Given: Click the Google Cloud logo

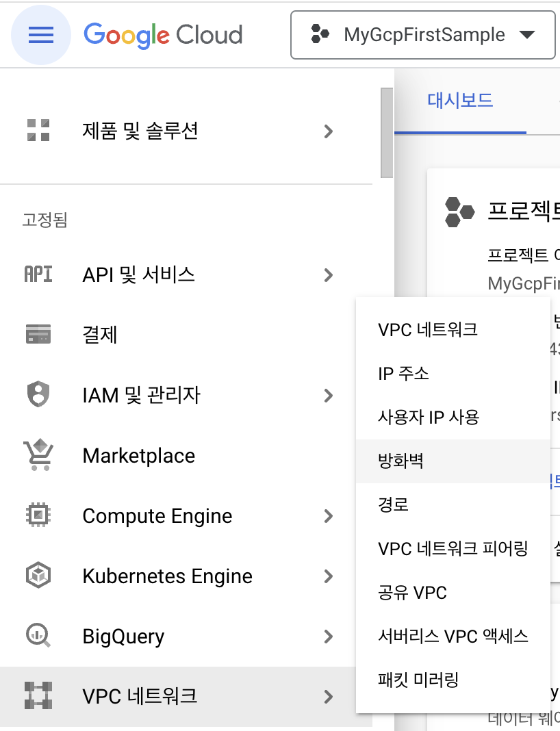Looking at the screenshot, I should pyautogui.click(x=163, y=35).
